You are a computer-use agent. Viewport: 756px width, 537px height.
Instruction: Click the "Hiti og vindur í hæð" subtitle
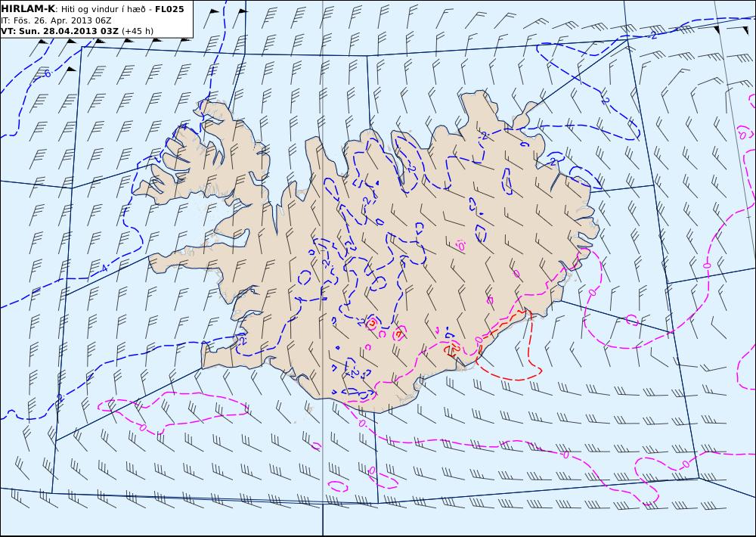(x=103, y=9)
